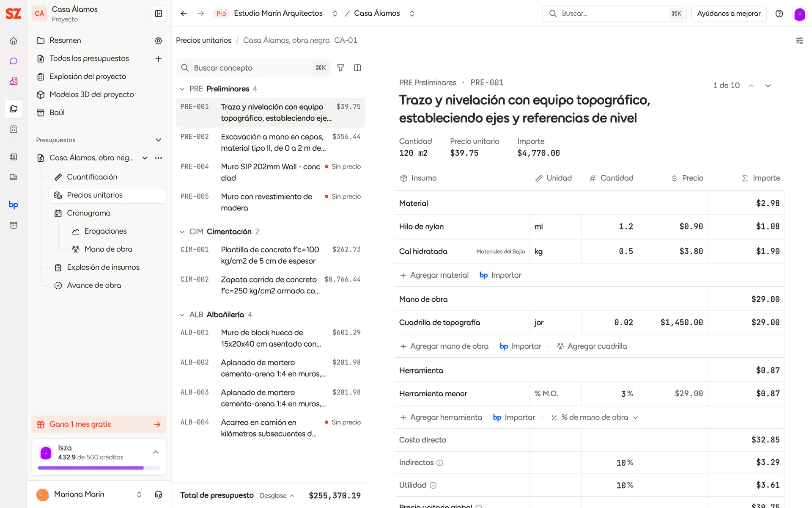Focus the Buscar concepto field
812x508 pixels.
point(254,68)
